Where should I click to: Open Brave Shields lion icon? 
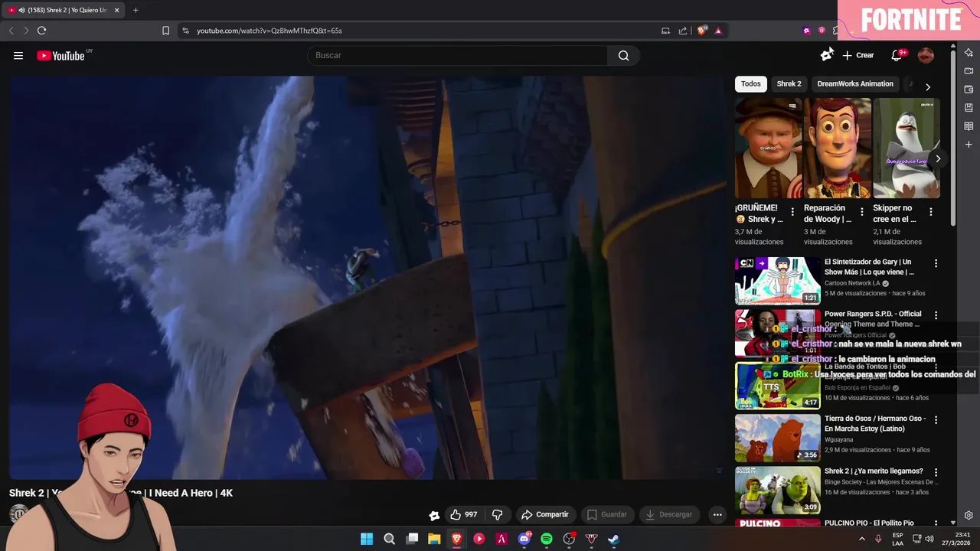pyautogui.click(x=701, y=31)
